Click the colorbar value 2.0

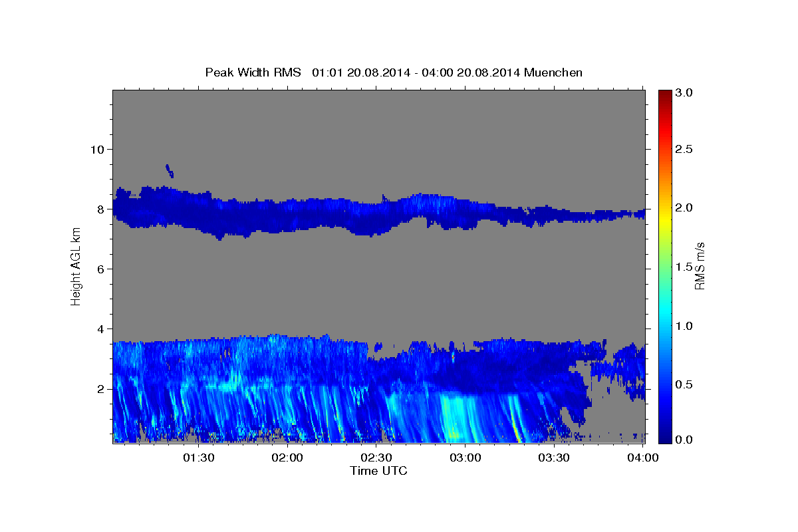685,207
